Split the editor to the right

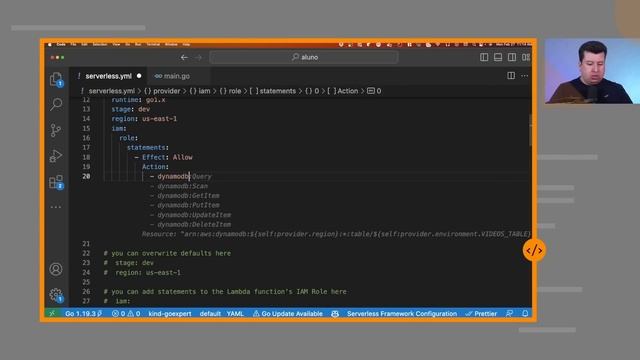[x=511, y=76]
